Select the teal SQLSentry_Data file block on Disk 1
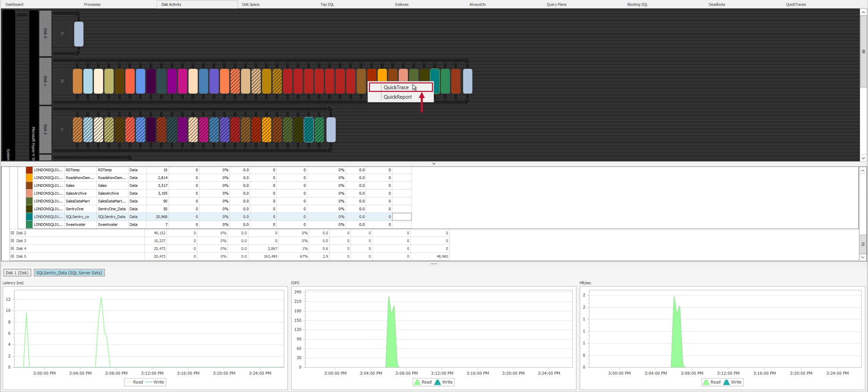This screenshot has height=392, width=868. [435, 81]
